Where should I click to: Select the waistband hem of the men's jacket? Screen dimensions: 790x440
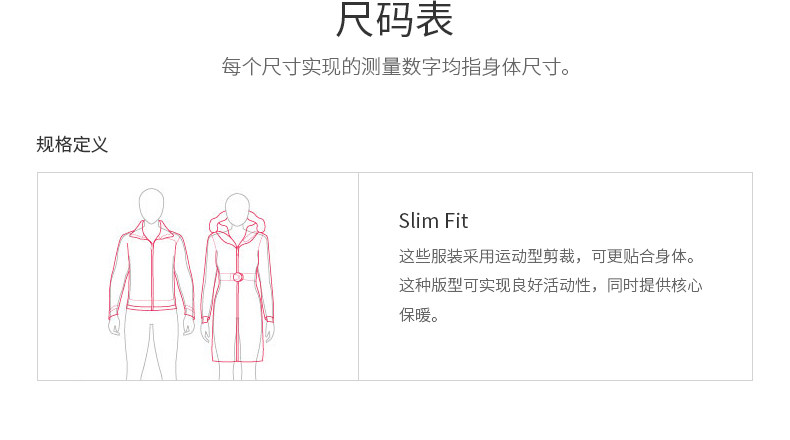coord(152,305)
